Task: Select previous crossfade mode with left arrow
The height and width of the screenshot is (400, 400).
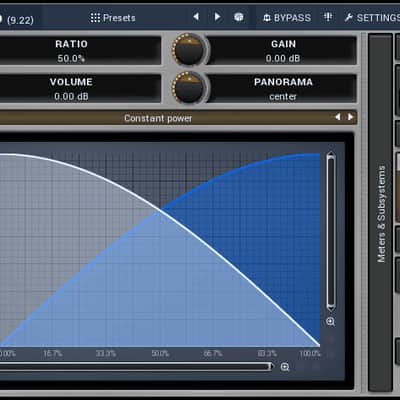Action: pos(338,117)
